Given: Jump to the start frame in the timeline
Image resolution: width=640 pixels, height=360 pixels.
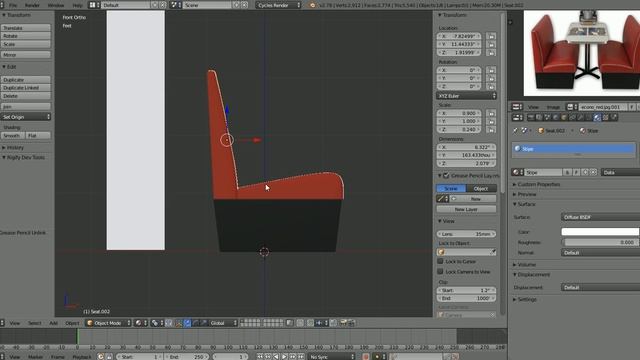Looking at the screenshot, I should coord(260,357).
